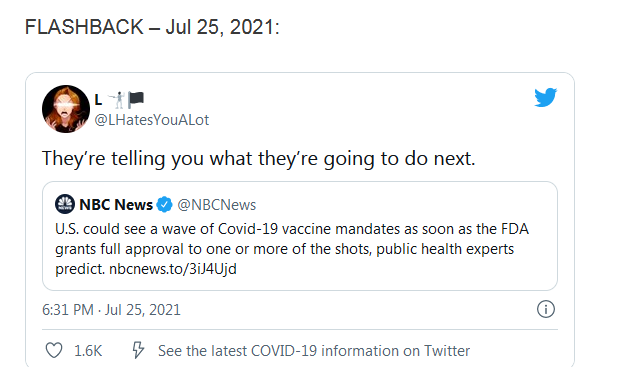Click the black flag emoji beside the name
The image size is (632, 367).
point(136,100)
